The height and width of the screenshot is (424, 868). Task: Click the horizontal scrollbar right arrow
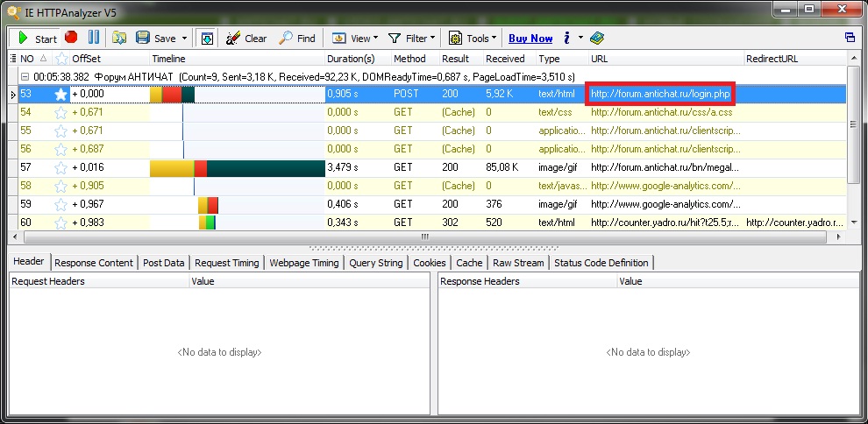pyautogui.click(x=839, y=237)
